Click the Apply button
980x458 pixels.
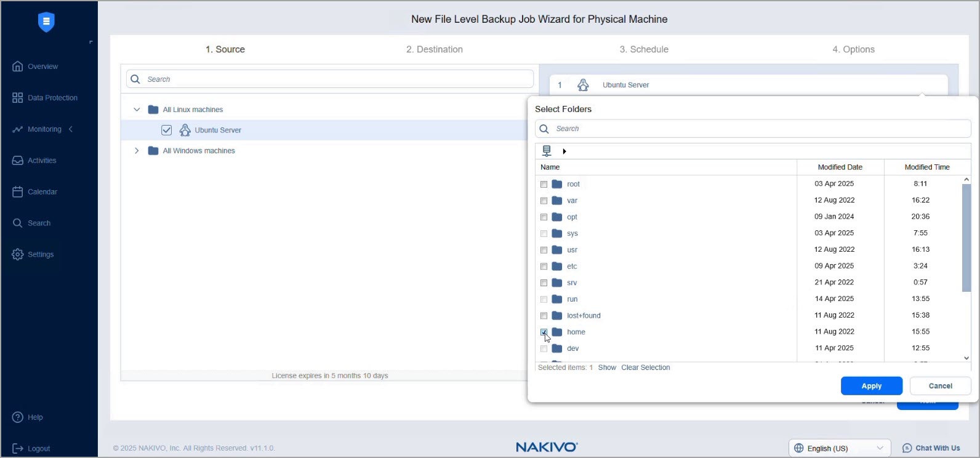(x=872, y=386)
